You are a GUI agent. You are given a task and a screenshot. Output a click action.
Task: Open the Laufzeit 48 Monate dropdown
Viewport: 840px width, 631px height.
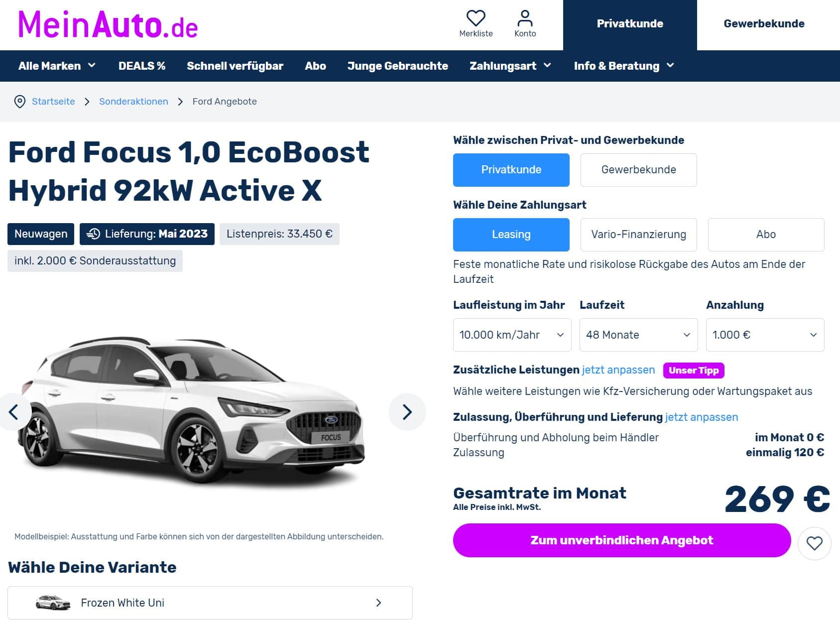coord(639,335)
